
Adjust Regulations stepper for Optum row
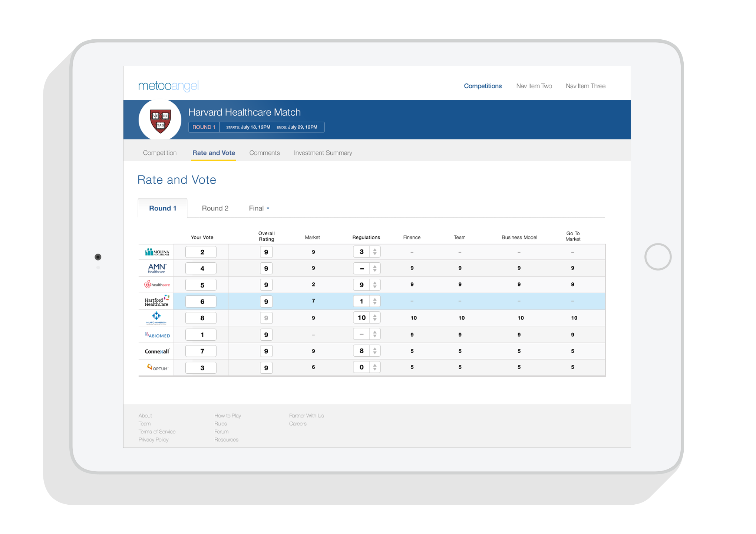tap(375, 367)
